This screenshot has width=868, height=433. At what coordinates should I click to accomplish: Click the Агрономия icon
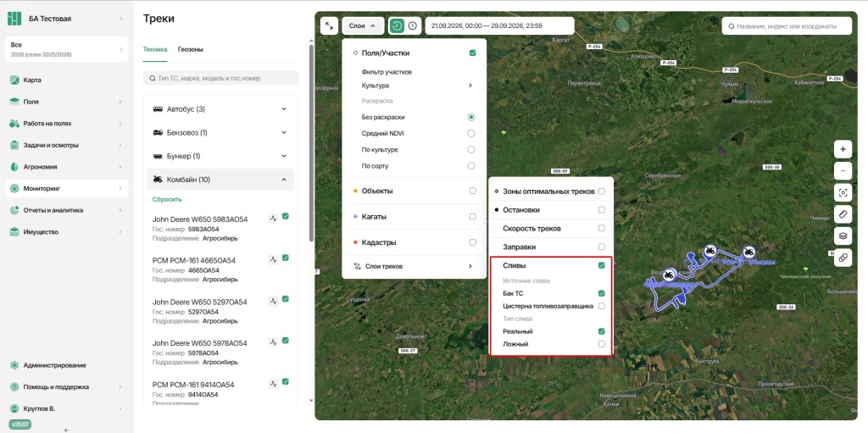14,167
